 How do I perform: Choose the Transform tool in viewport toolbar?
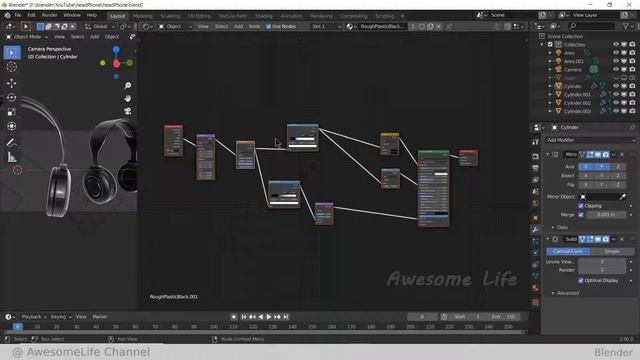[x=12, y=126]
